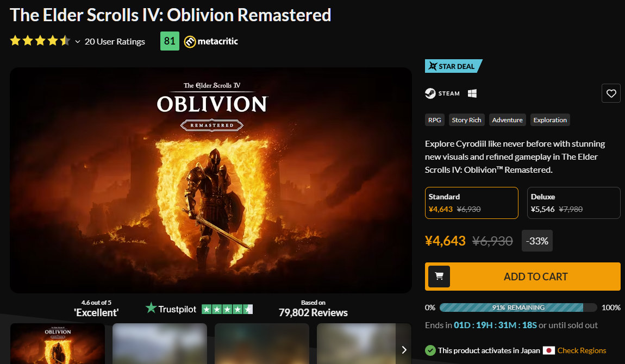
Task: Expand the user ratings dropdown chevron
Action: point(78,41)
